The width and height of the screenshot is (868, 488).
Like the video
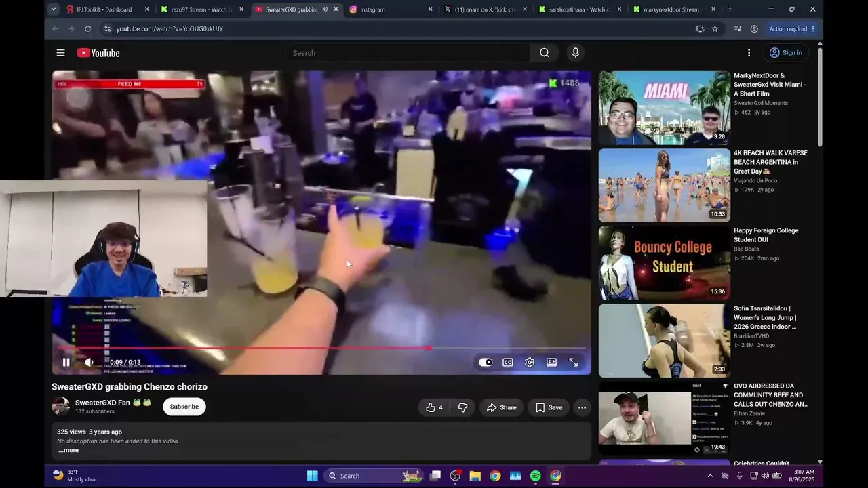(434, 407)
